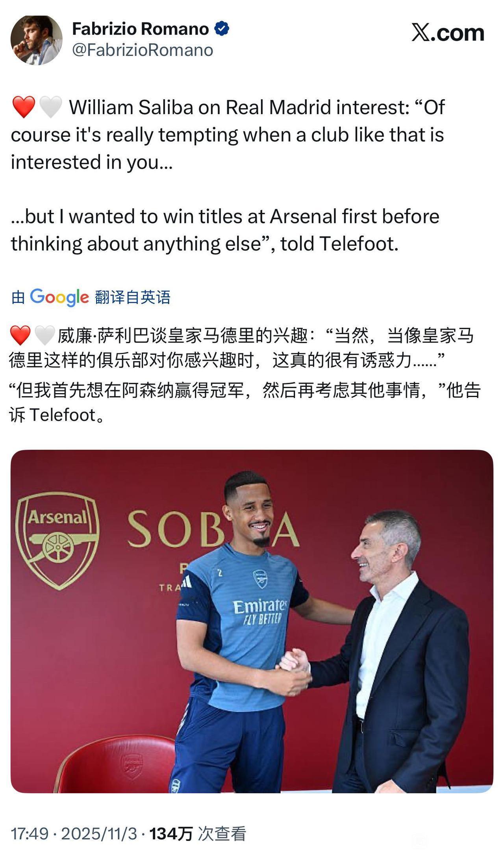Click the 2025/11/3 post date
The height and width of the screenshot is (855, 504).
(99, 834)
